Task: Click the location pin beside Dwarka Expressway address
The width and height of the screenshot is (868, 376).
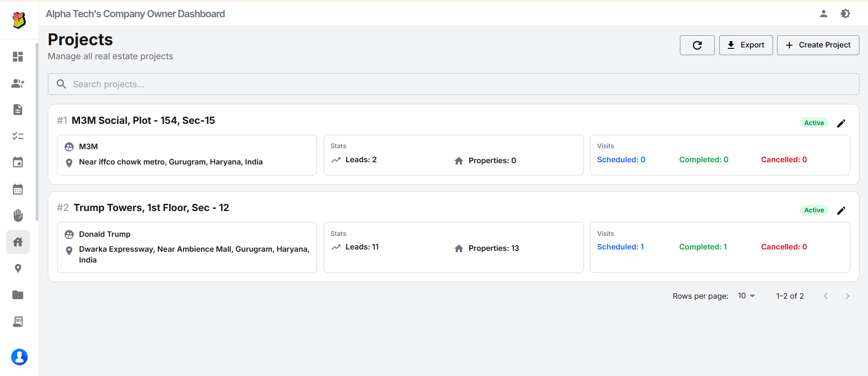Action: click(x=69, y=251)
